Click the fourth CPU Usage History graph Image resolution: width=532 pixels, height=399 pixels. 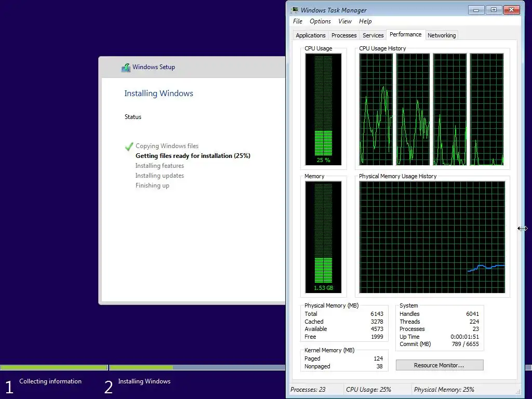(487, 109)
